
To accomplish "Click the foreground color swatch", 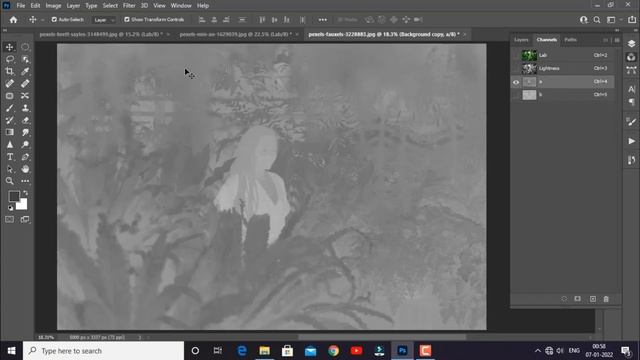I will click(x=13, y=196).
